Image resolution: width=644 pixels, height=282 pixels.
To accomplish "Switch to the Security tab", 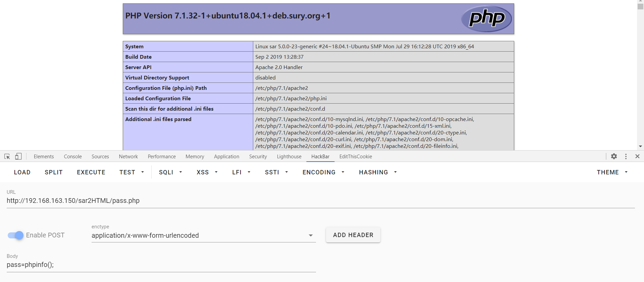I will 258,157.
